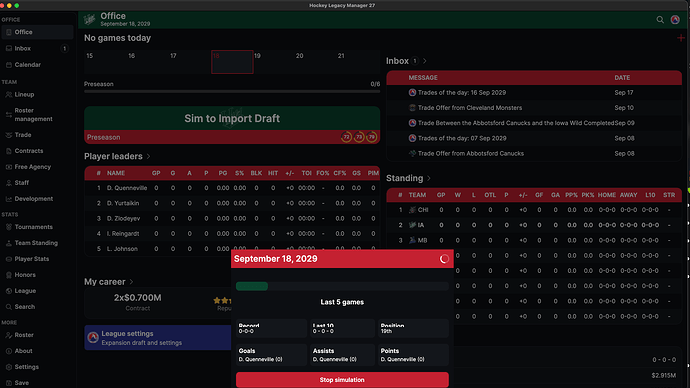Open Team Standing in the sidebar
This screenshot has height=388, width=690.
click(x=37, y=243)
